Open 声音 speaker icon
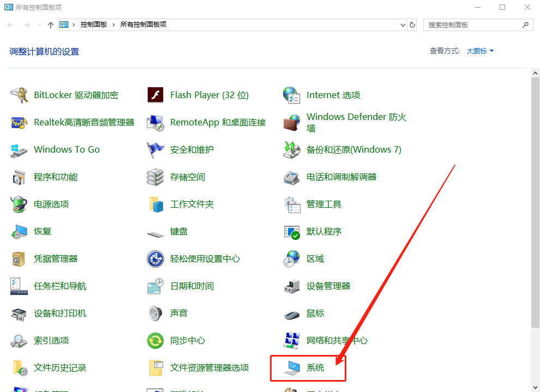This screenshot has height=392, width=540. [155, 313]
